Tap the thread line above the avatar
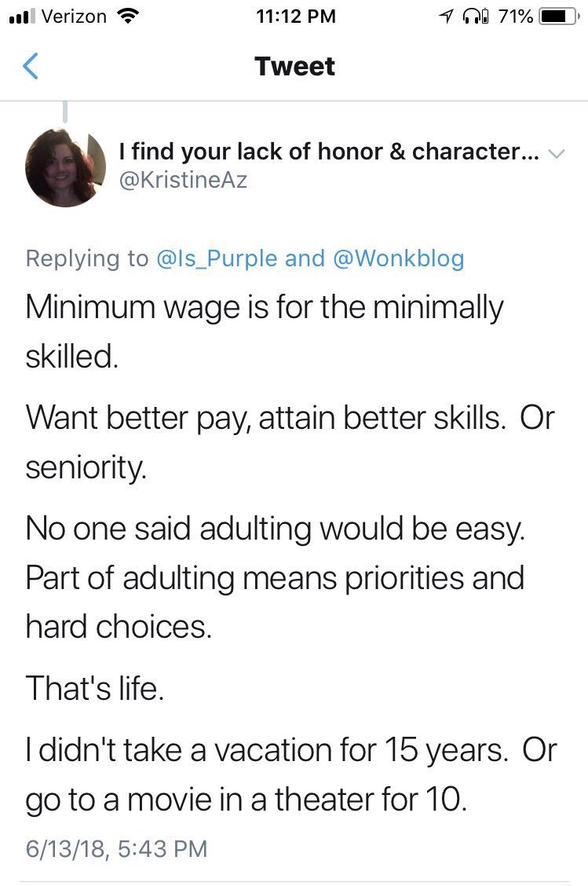The height and width of the screenshot is (886, 588). 66,110
